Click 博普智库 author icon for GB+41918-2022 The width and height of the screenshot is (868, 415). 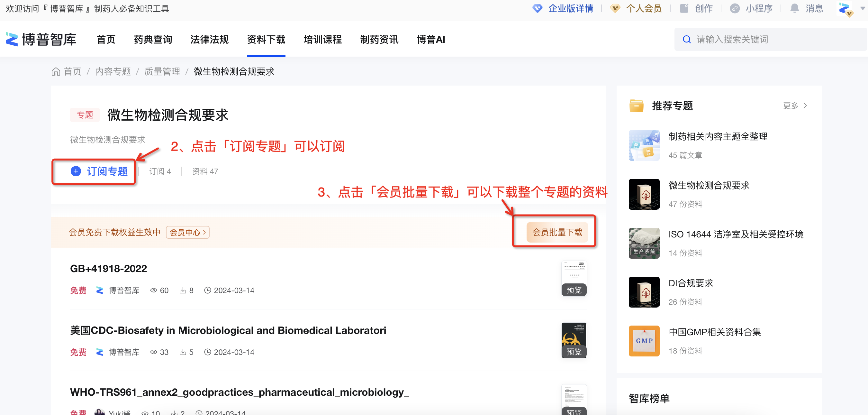pos(99,290)
